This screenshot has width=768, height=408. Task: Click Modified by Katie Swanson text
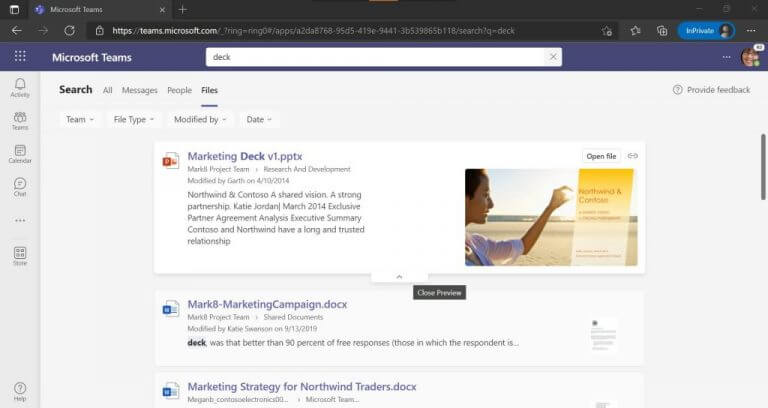click(252, 328)
